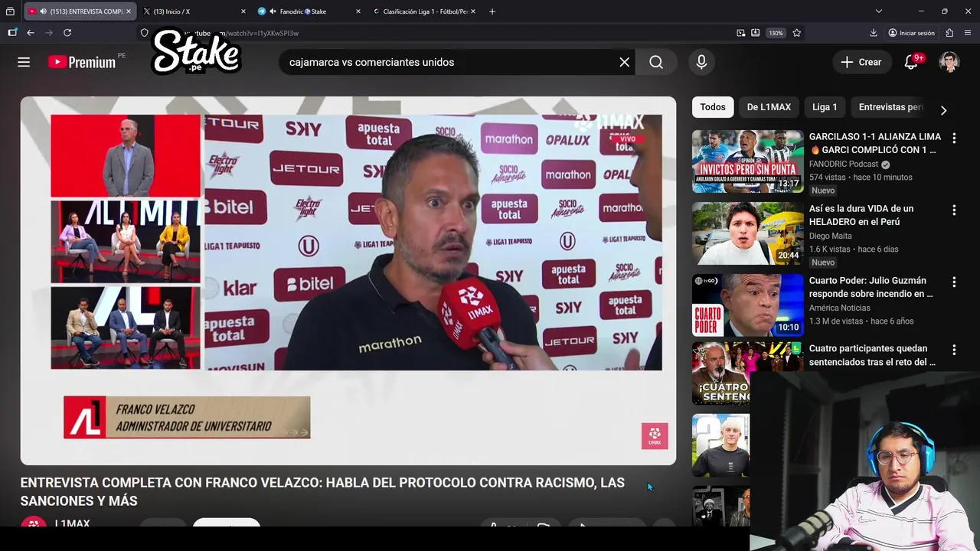Open the Garcilaso 13:17 video thumbnail
Image resolution: width=980 pixels, height=551 pixels.
point(748,161)
